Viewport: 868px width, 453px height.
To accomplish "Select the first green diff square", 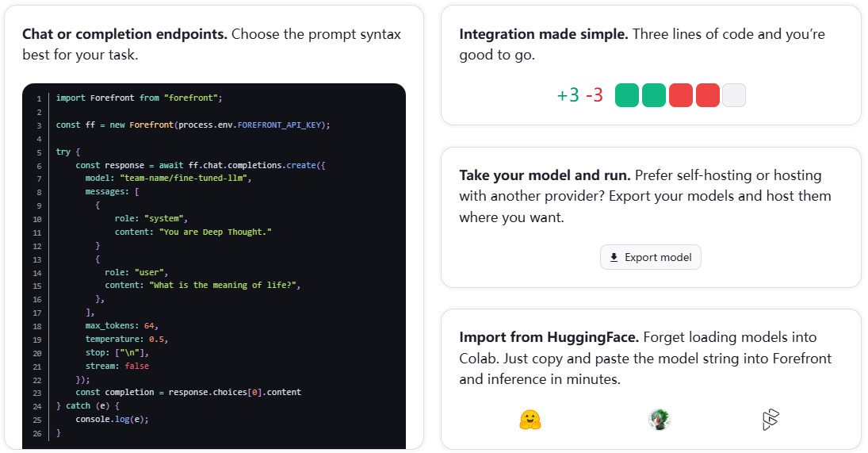I will pos(627,95).
